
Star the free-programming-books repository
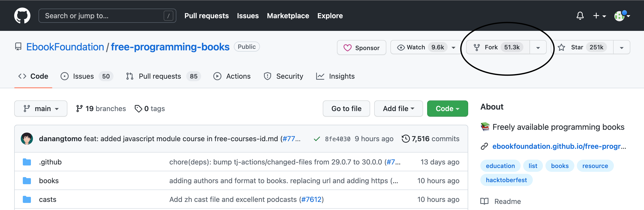coord(577,47)
